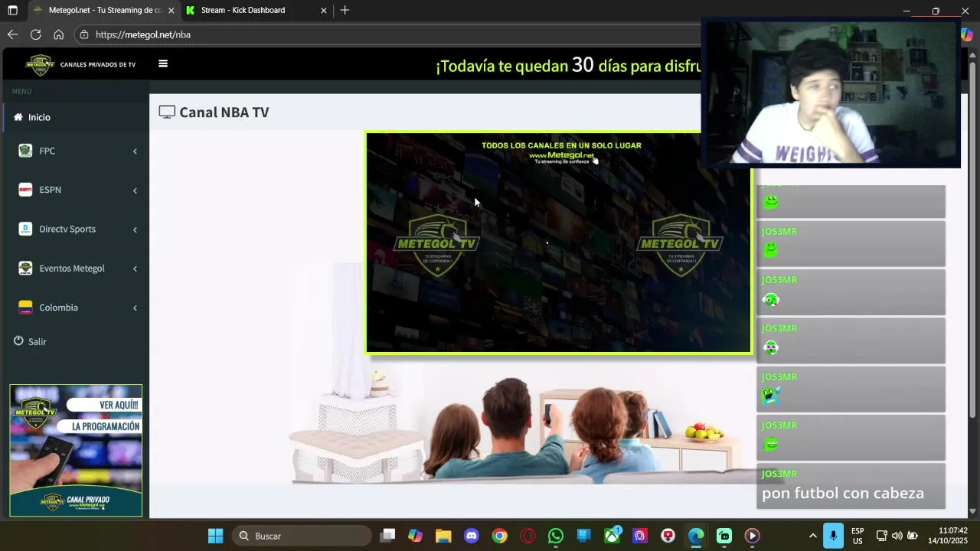This screenshot has width=980, height=551.
Task: Click the NBA TV video player
Action: [558, 243]
